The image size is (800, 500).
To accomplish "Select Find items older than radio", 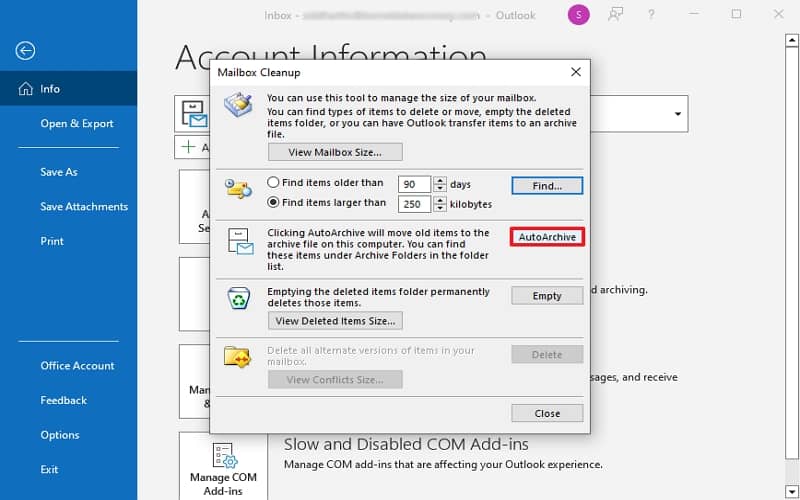I will 273,183.
